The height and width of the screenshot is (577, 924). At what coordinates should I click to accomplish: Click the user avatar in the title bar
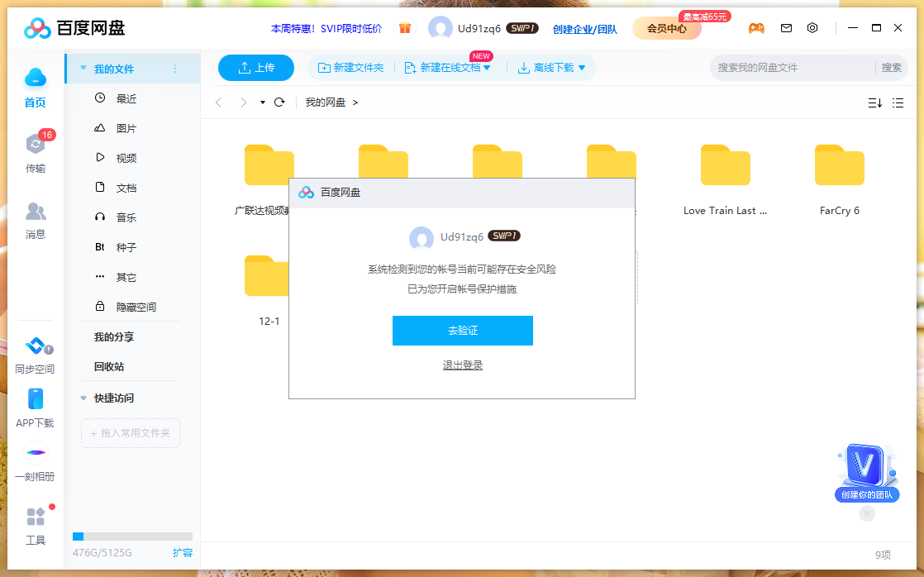tap(441, 28)
